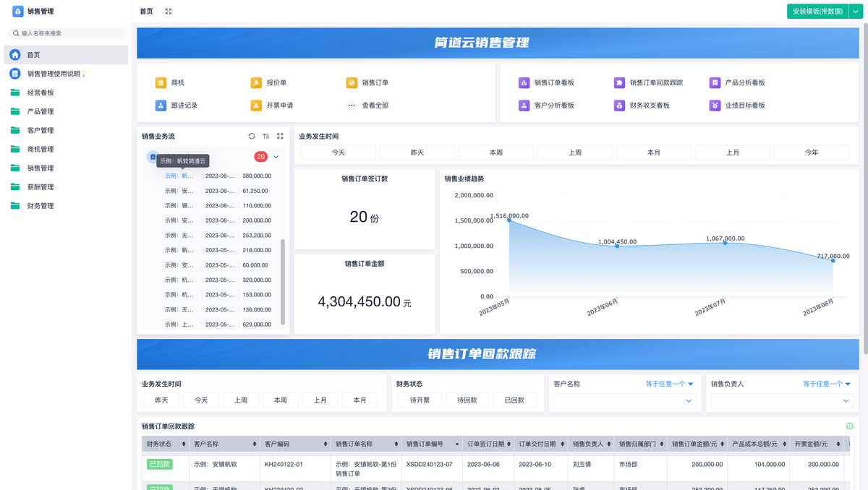The image size is (868, 490).
Task: Click the 安装模板(带数据) button
Action: [817, 12]
